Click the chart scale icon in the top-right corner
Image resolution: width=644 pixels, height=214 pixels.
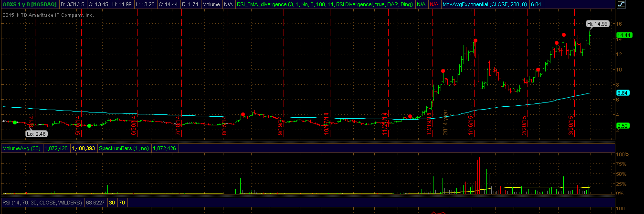[621, 4]
